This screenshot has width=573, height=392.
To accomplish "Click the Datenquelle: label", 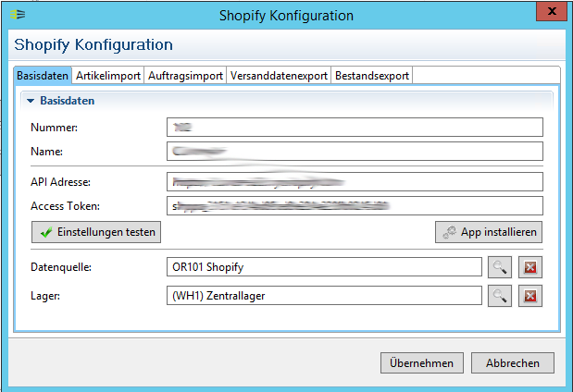I will 61,267.
